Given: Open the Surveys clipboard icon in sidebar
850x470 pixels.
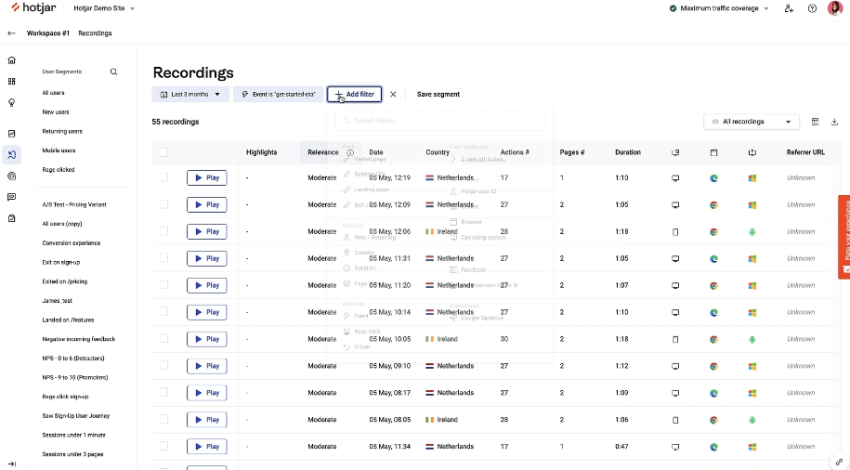Looking at the screenshot, I should point(11,218).
